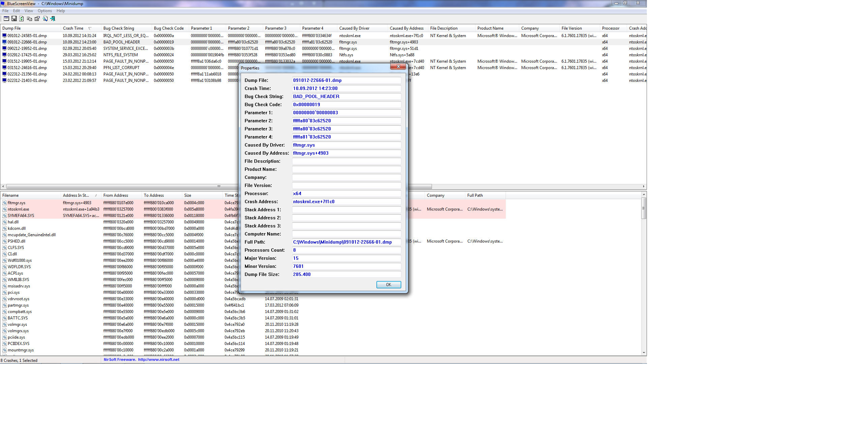868x438 pixels.
Task: Sort upper pane by Bug Check String
Action: click(119, 28)
